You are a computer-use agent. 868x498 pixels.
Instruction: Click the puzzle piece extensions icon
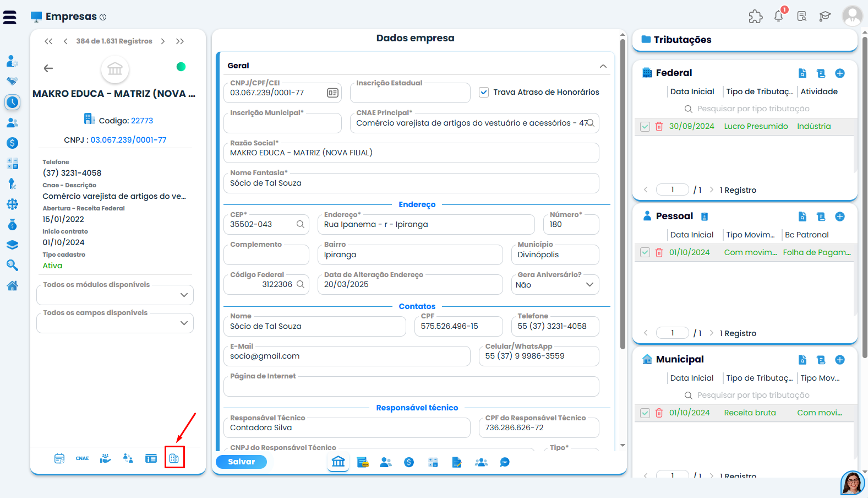pos(756,17)
